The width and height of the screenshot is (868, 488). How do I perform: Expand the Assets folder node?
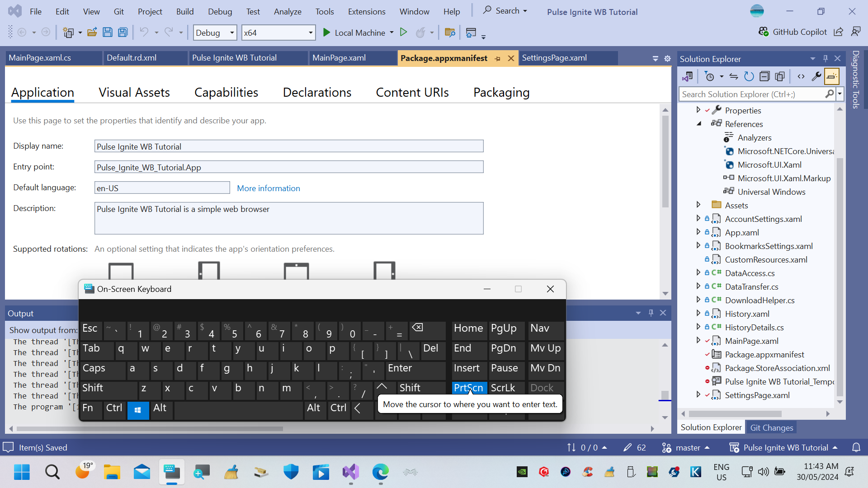pyautogui.click(x=698, y=205)
